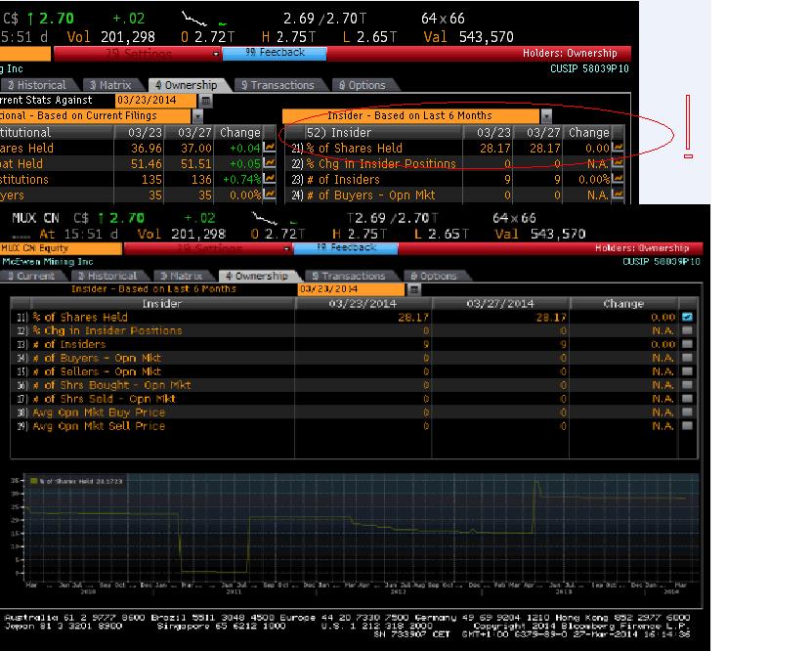Check the # of Insiders row checkbox
Image resolution: width=812 pixels, height=651 pixels.
[x=687, y=344]
